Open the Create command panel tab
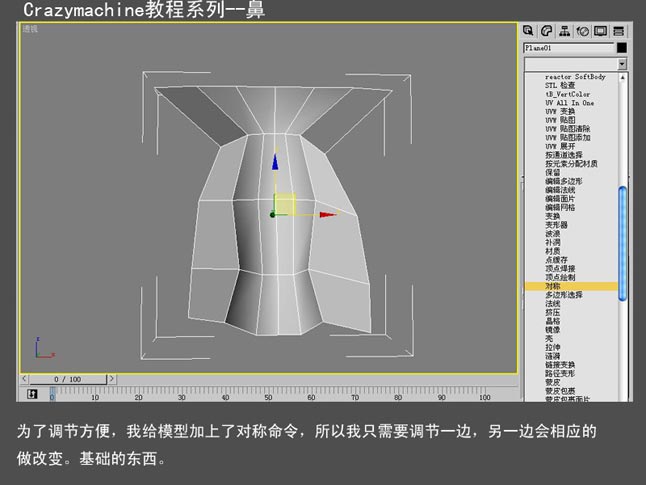The image size is (646, 485). pyautogui.click(x=529, y=31)
